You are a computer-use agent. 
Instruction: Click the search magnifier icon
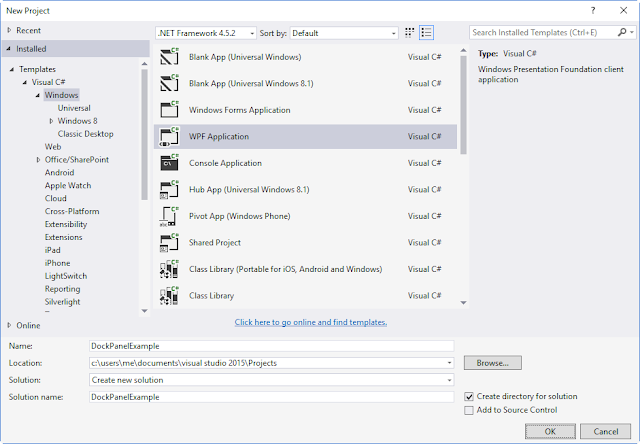click(622, 32)
